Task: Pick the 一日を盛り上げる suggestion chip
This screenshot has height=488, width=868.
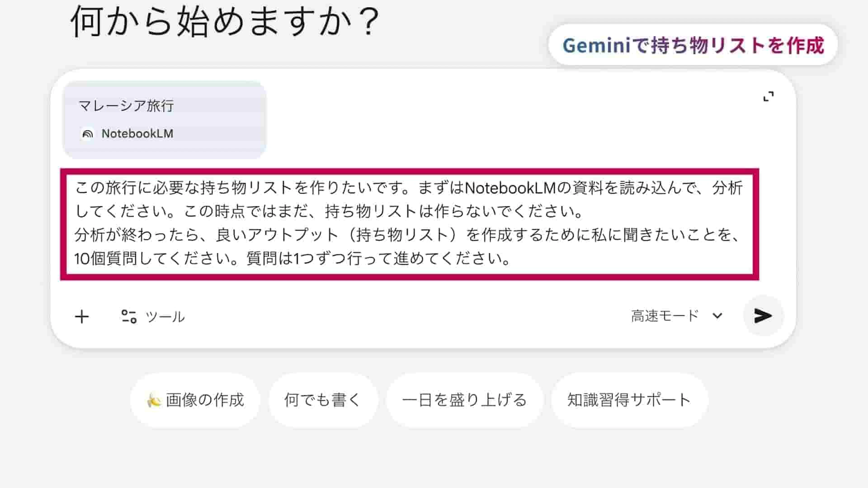Action: click(x=464, y=400)
